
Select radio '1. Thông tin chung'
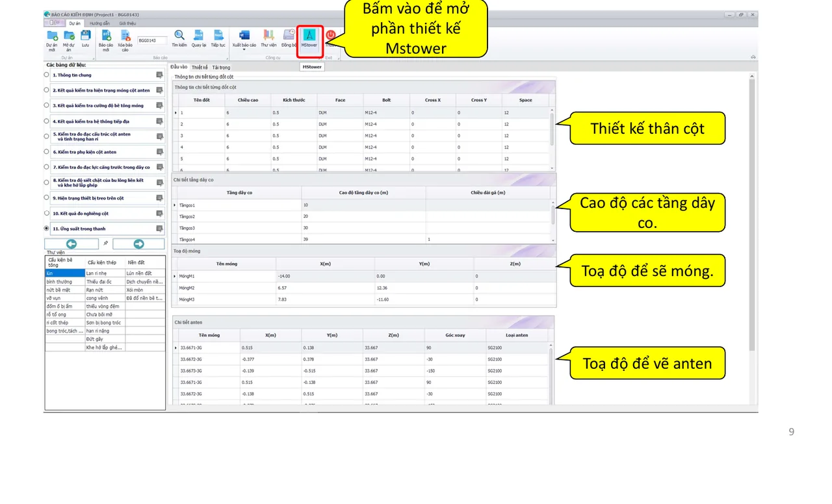click(46, 75)
